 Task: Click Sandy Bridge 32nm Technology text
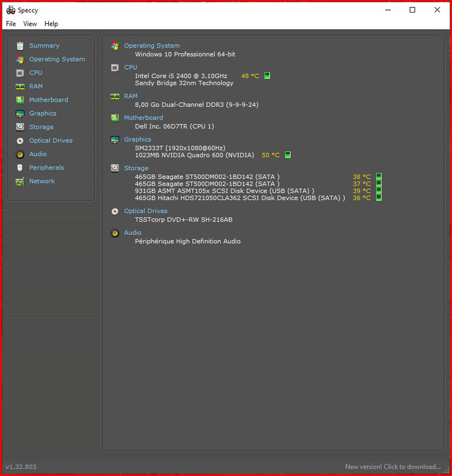coord(184,83)
